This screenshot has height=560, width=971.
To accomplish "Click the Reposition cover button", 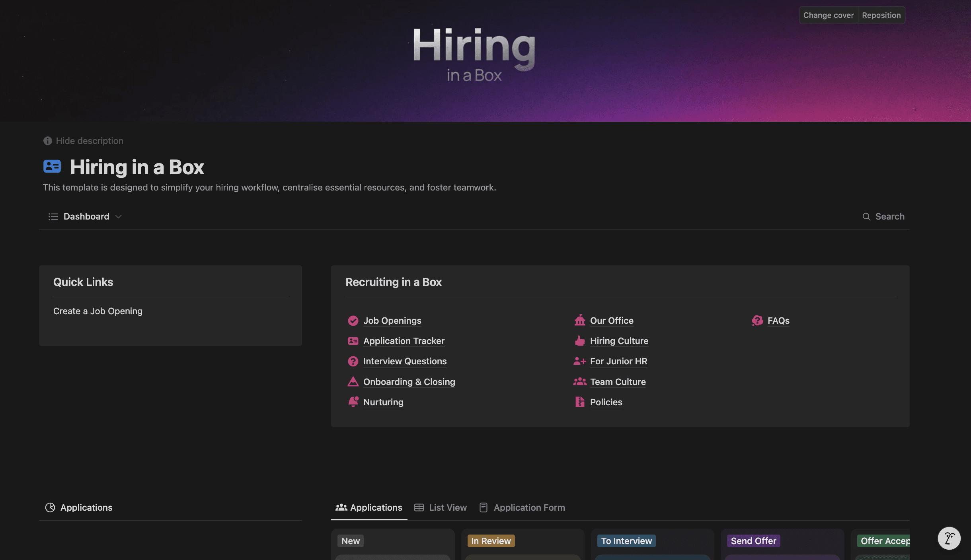I will [x=881, y=15].
